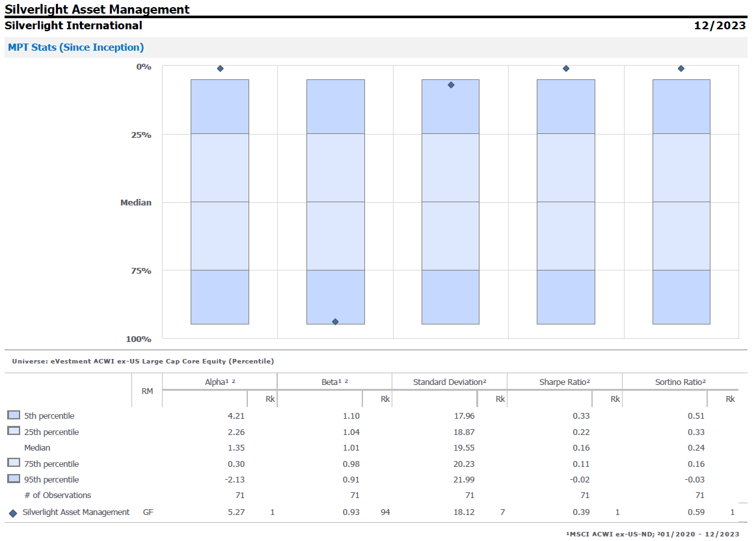This screenshot has height=541, width=756.
Task: Click the Median row label in table
Action: pos(37,447)
